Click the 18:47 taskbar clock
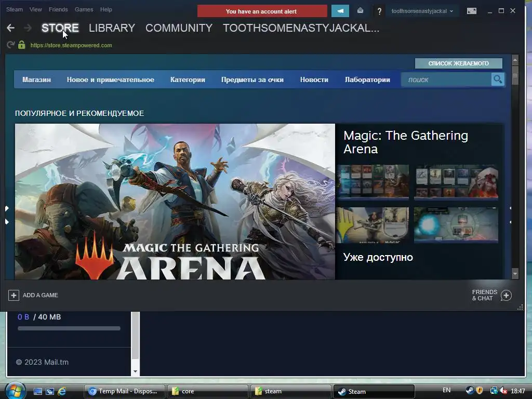Viewport: 532px width, 399px height. click(518, 391)
